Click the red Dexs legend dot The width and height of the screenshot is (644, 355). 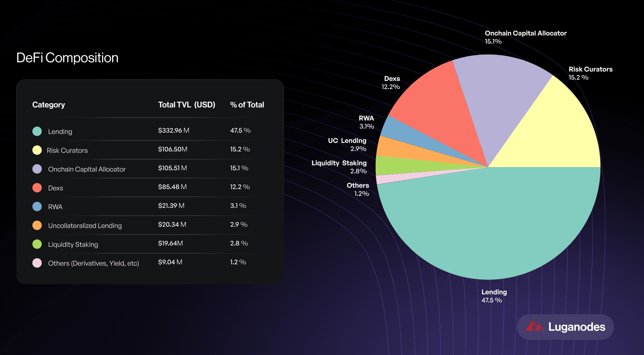[x=37, y=188]
